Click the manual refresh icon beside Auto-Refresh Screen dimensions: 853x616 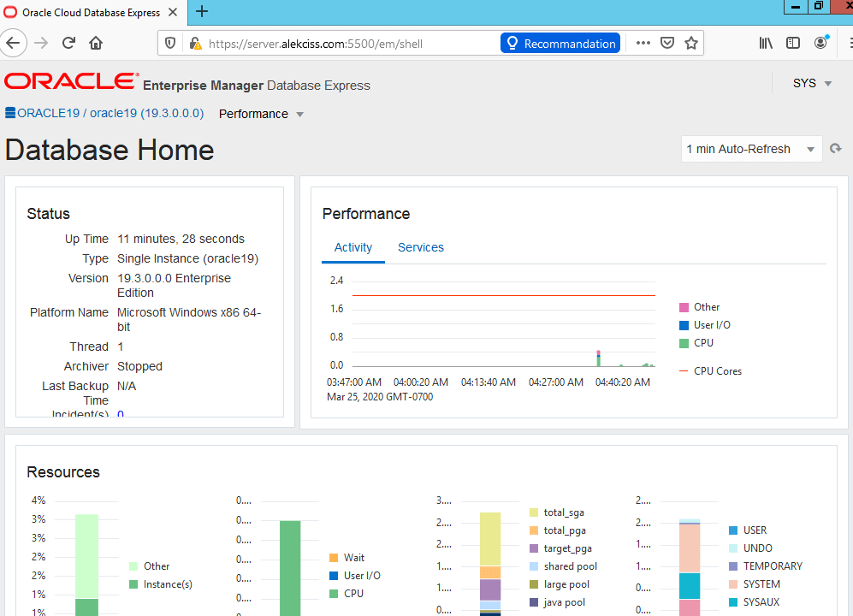[836, 149]
